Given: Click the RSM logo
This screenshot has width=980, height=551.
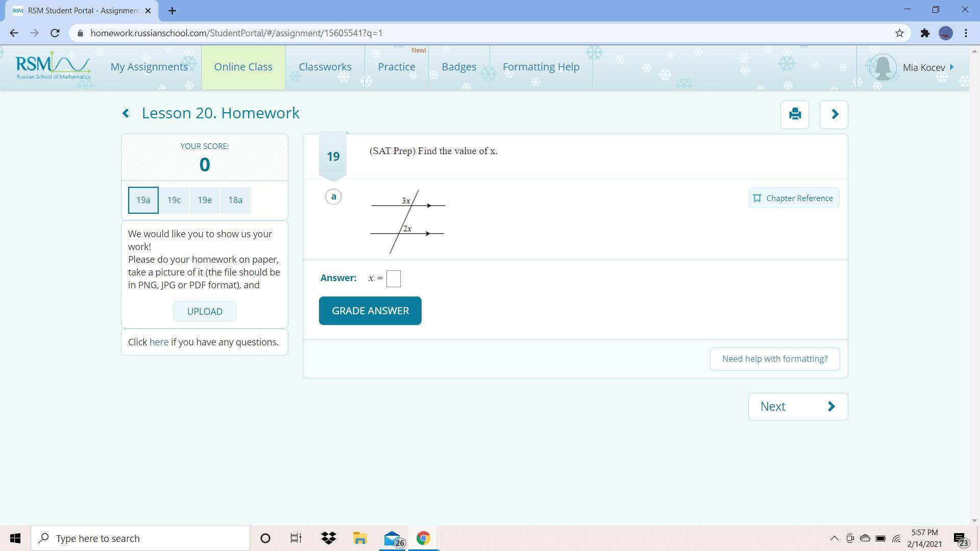Looking at the screenshot, I should coord(53,66).
